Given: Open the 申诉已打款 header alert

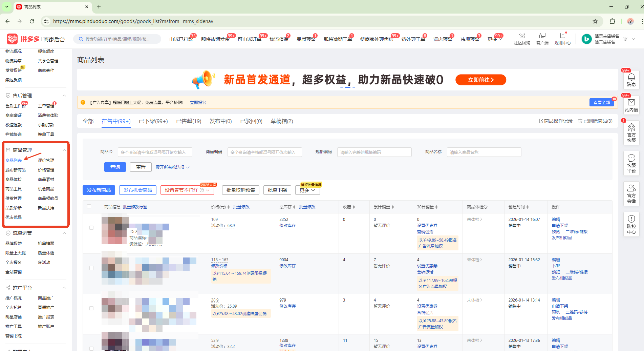Looking at the screenshot, I should tap(181, 39).
